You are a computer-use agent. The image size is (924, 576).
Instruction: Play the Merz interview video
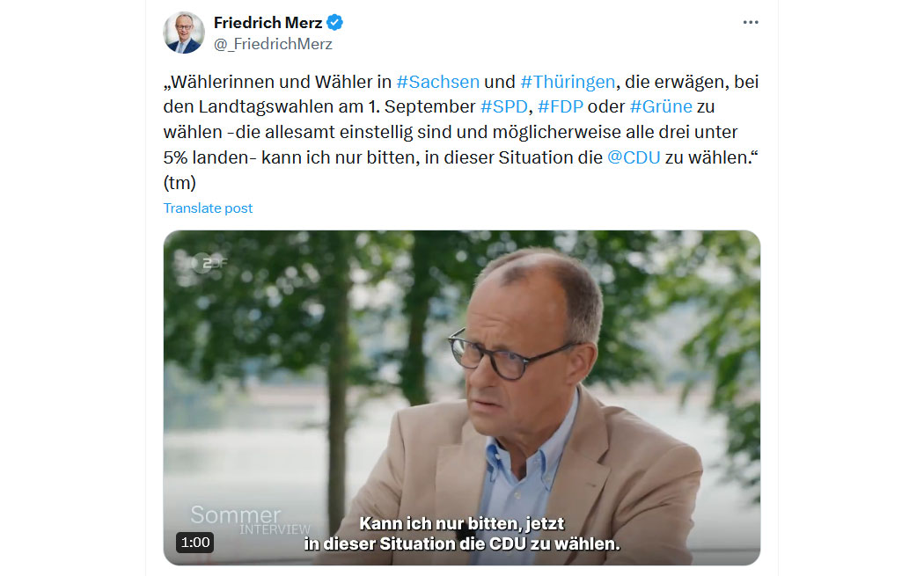[461, 397]
